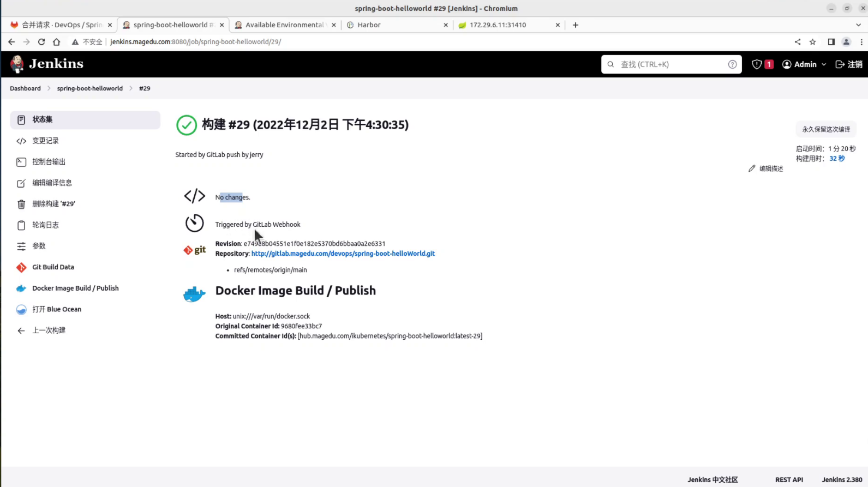The image size is (868, 487).
Task: Expand the browser tab search chevron
Action: pyautogui.click(x=858, y=25)
